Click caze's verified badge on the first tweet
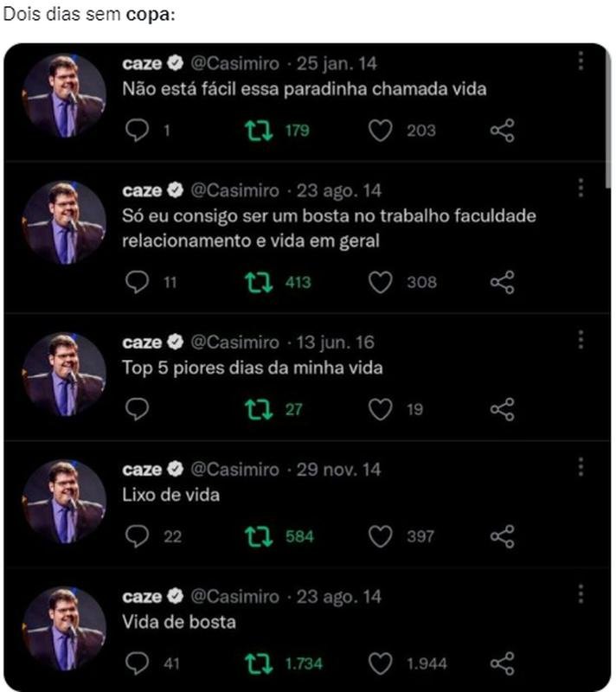The image size is (616, 692). (176, 62)
